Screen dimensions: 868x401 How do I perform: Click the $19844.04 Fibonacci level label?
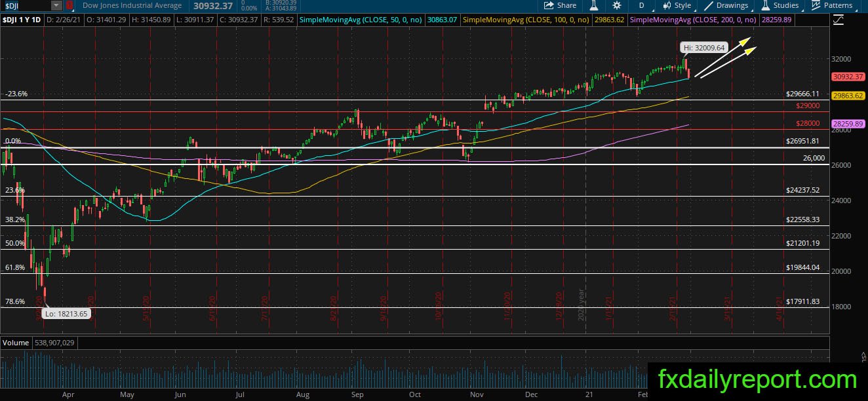803,267
